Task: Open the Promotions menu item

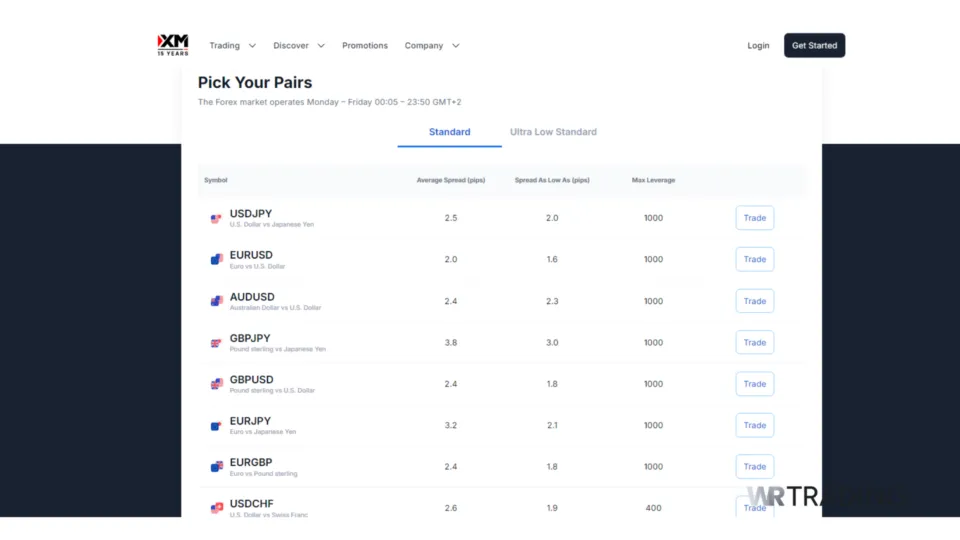Action: point(365,46)
